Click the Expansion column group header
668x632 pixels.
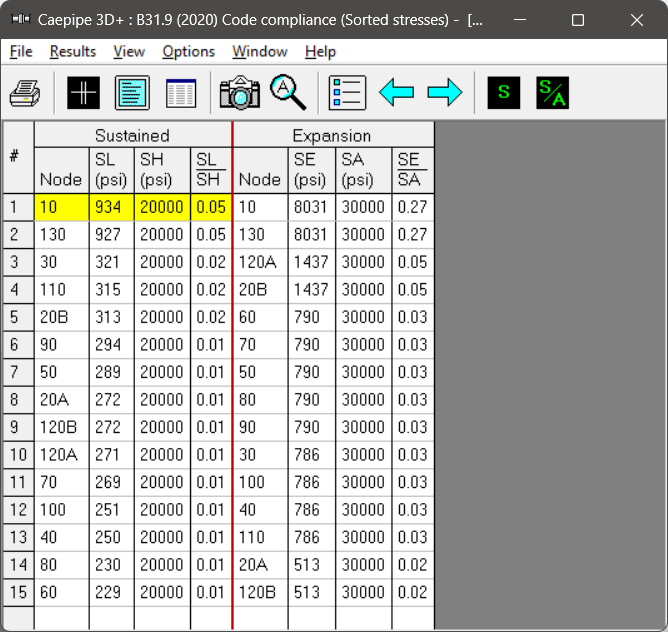[332, 135]
